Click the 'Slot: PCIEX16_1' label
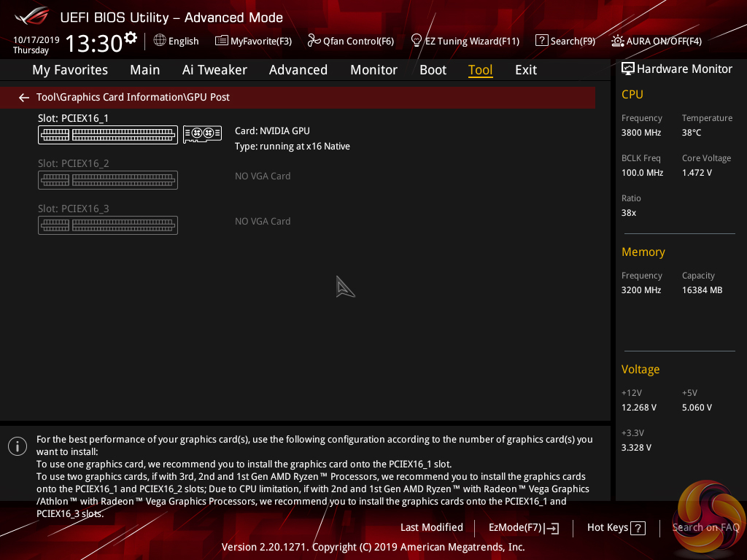The image size is (747, 560). (x=74, y=119)
